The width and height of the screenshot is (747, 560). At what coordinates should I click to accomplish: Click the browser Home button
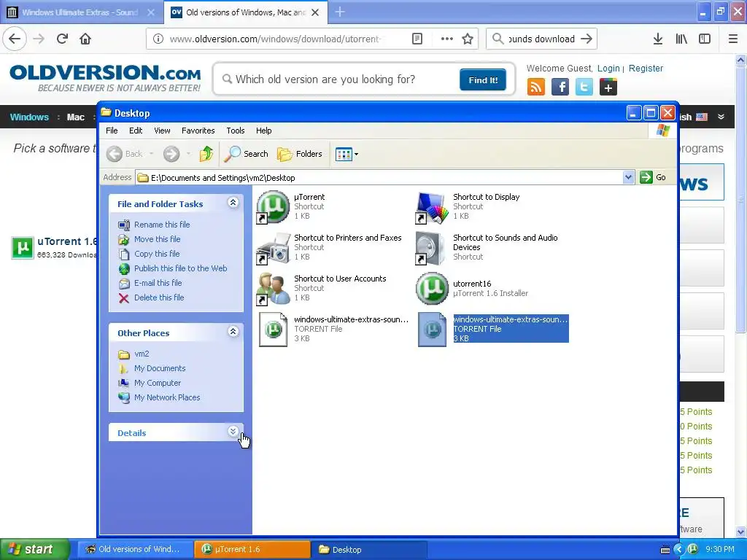point(85,39)
